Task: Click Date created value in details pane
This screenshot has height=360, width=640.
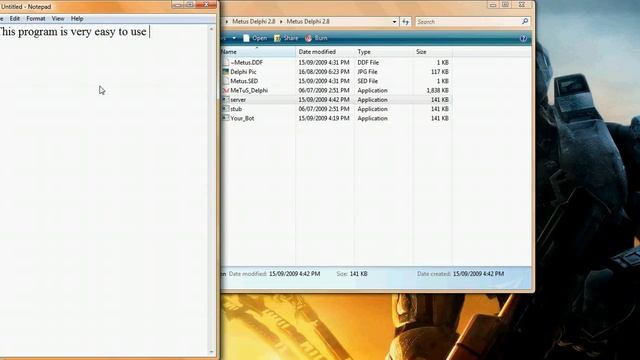Action: tap(478, 274)
